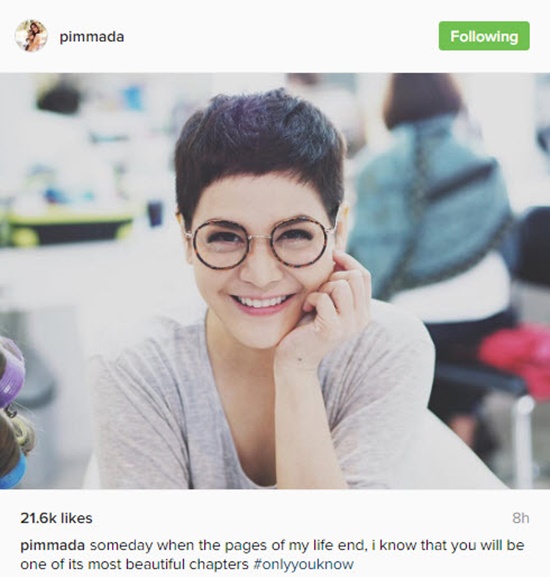Viewport: 550px width, 577px height.
Task: Click the blurred person in the blue jacket
Action: [430, 206]
